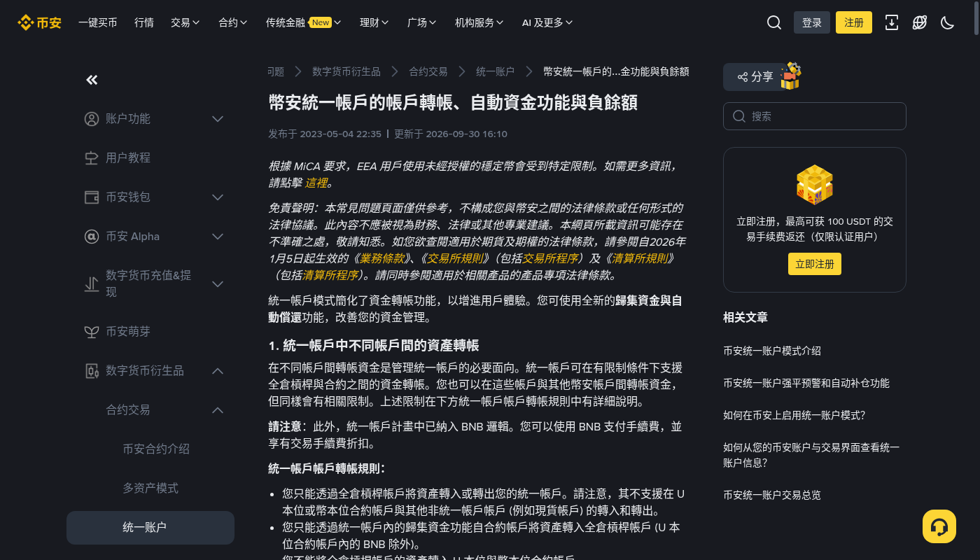Open the 传统金融 New menu
This screenshot has width=980, height=560.
304,22
